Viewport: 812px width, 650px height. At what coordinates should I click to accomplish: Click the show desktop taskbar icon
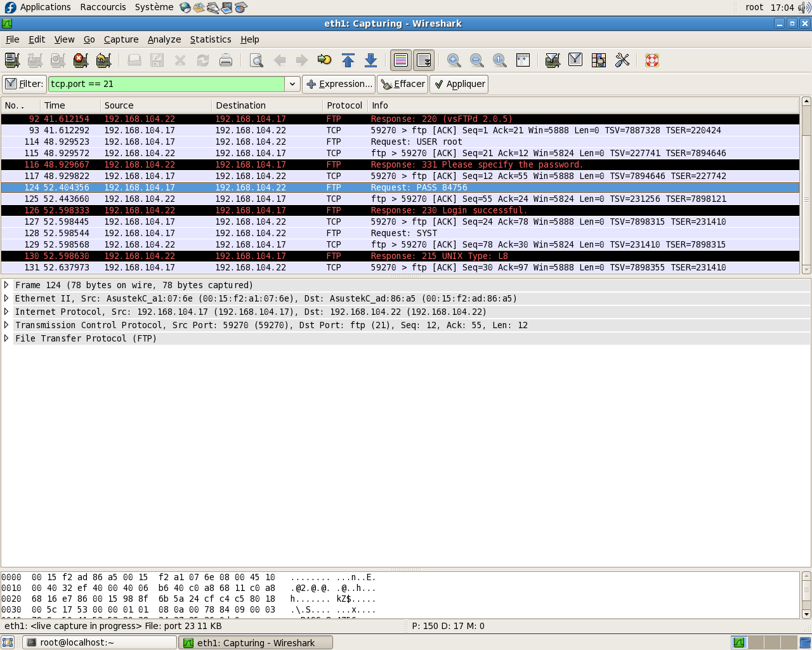point(8,642)
